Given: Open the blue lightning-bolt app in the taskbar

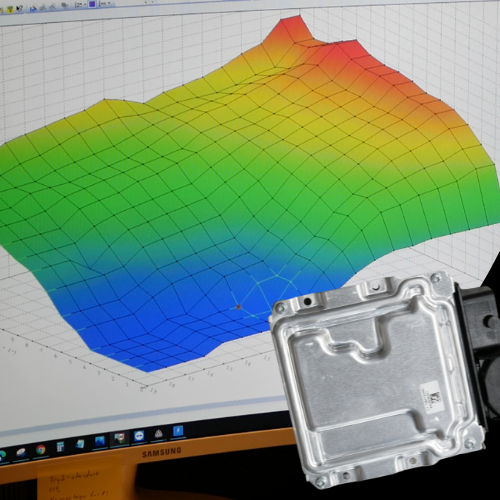Looking at the screenshot, I should coord(178,431).
